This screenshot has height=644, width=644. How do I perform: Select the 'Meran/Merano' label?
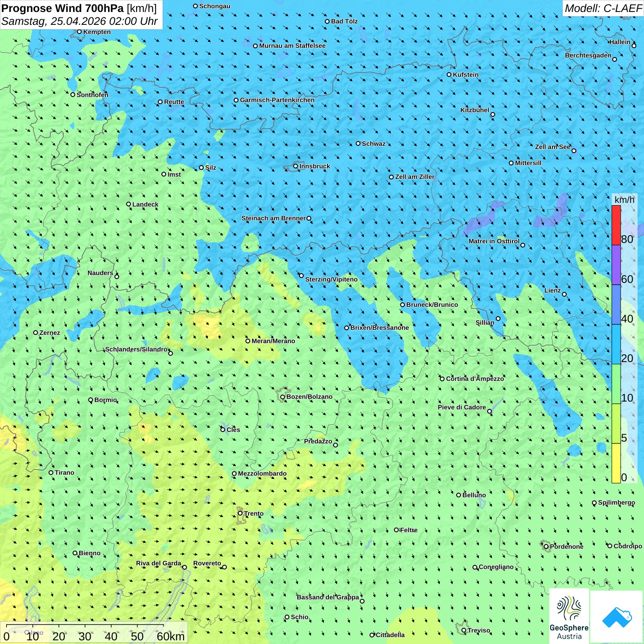pyautogui.click(x=273, y=341)
